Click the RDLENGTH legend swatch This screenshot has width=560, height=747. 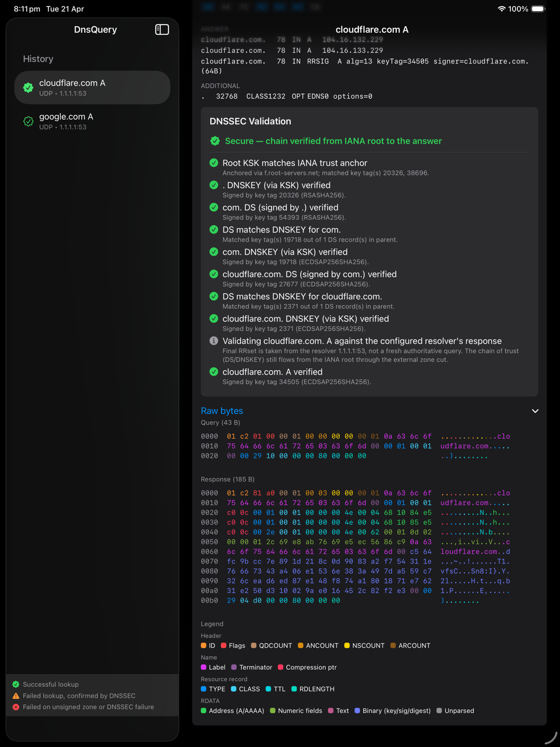tap(294, 689)
